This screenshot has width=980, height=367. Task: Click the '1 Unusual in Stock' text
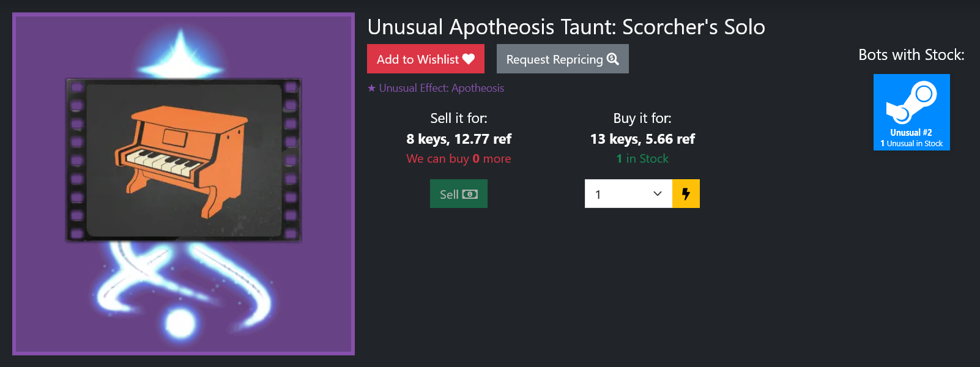(x=911, y=144)
